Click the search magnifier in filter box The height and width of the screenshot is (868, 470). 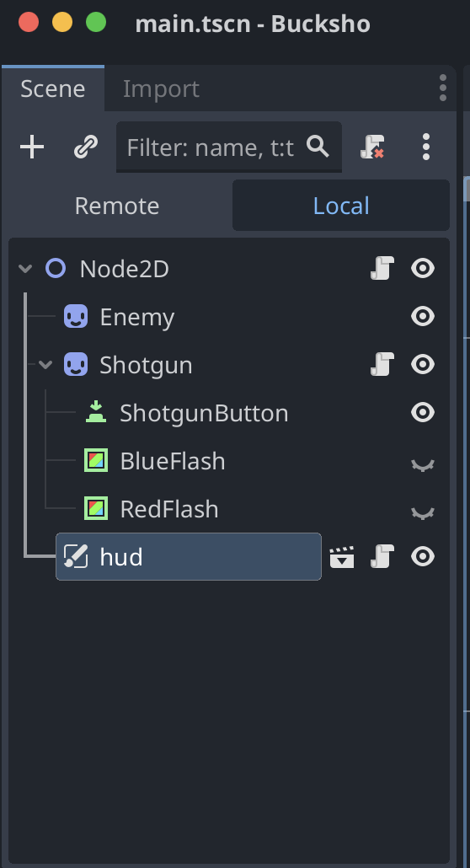pos(318,147)
